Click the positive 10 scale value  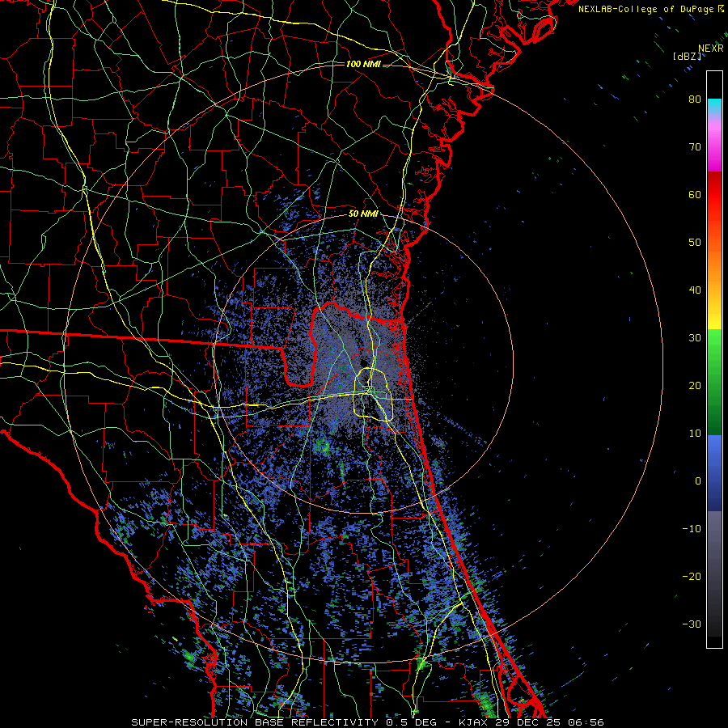click(x=695, y=434)
